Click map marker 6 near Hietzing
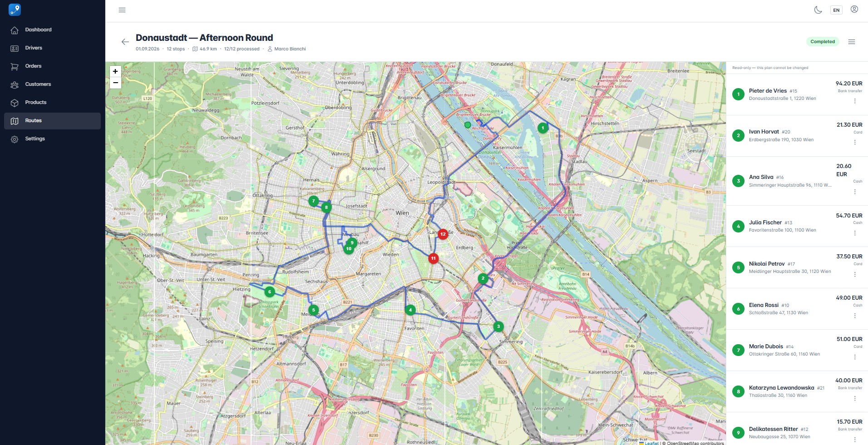This screenshot has width=868, height=445. pyautogui.click(x=270, y=292)
